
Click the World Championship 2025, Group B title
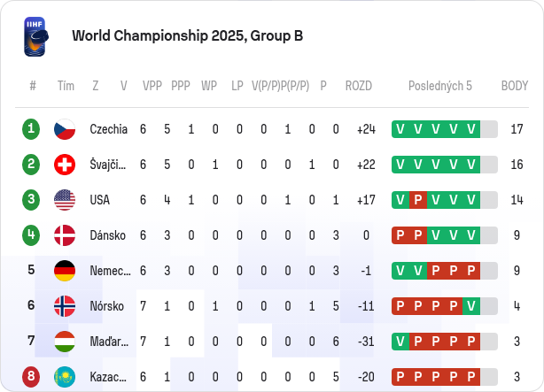(187, 35)
